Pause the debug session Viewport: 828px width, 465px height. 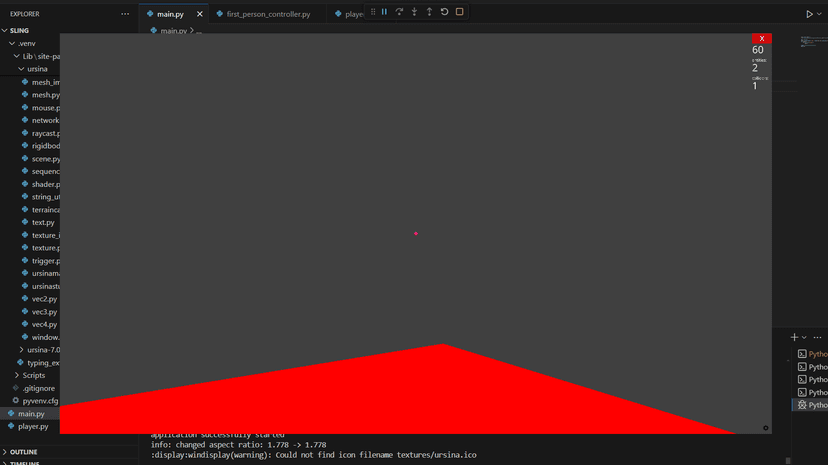[384, 12]
